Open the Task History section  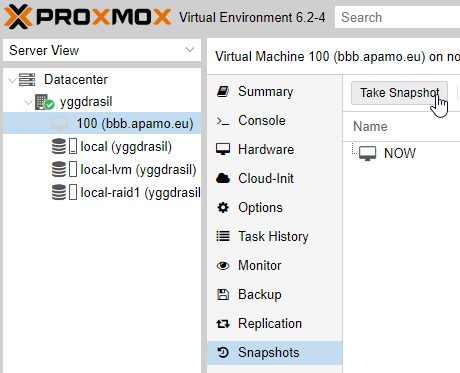[x=274, y=236]
